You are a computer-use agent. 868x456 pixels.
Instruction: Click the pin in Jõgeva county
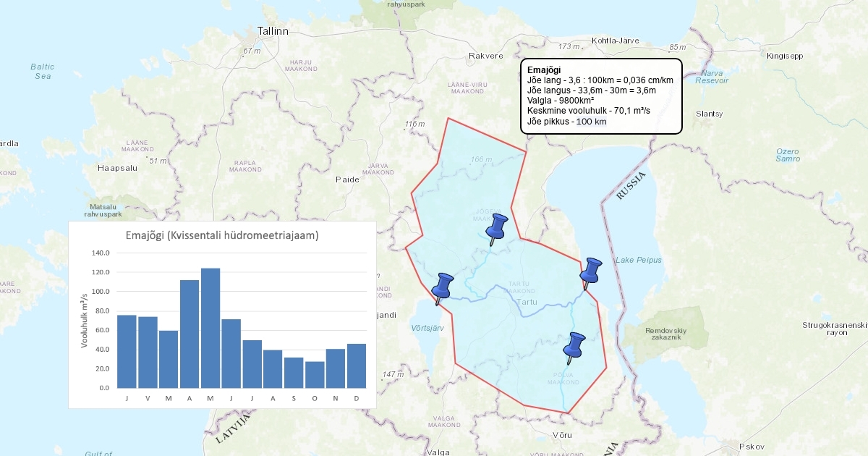coord(496,228)
